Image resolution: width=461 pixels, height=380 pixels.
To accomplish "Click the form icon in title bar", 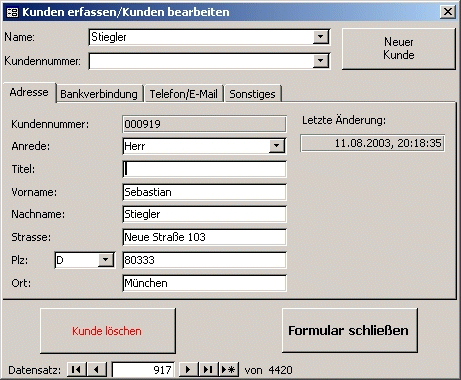I will (12, 12).
